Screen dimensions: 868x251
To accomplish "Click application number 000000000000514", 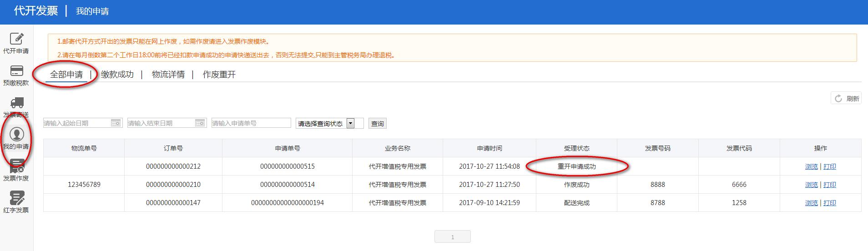I will (288, 185).
